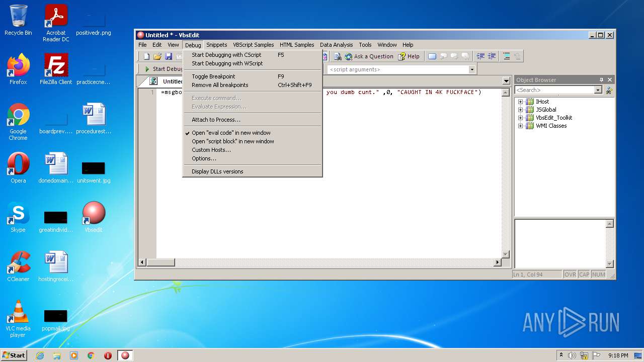Expand the WMI Classes tree node

(x=521, y=126)
